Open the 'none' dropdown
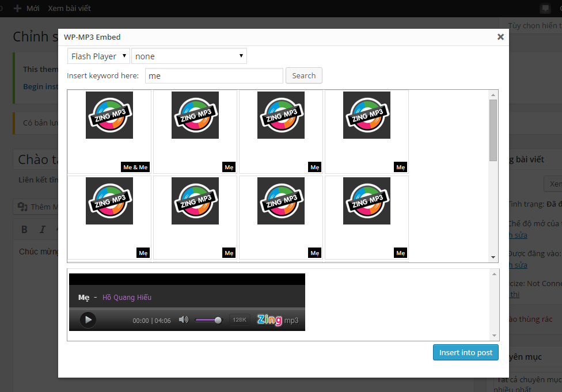The height and width of the screenshot is (392, 562). click(x=189, y=56)
